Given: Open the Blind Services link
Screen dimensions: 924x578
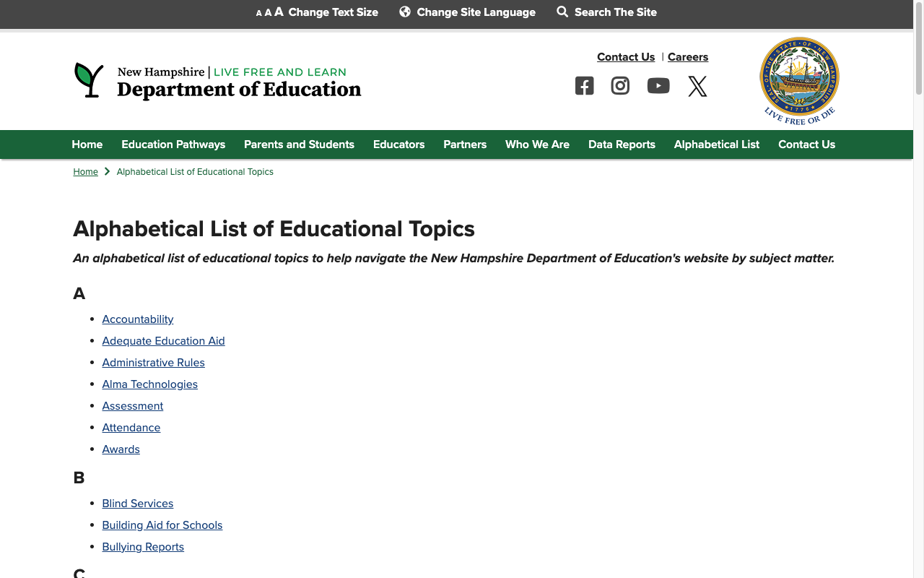Looking at the screenshot, I should [138, 504].
